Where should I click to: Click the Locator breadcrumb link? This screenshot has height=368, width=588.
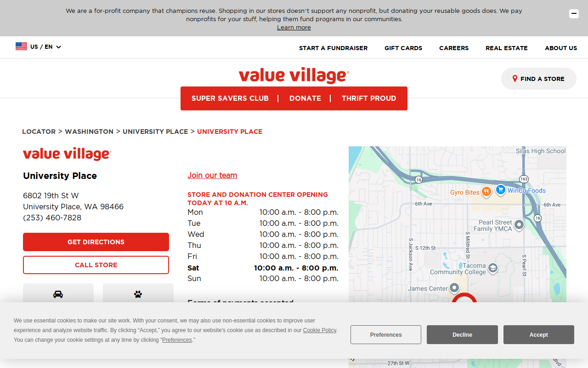[39, 132]
